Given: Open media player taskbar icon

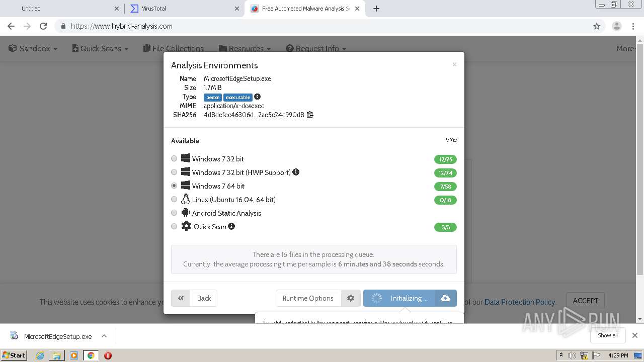Looking at the screenshot, I should (74, 355).
